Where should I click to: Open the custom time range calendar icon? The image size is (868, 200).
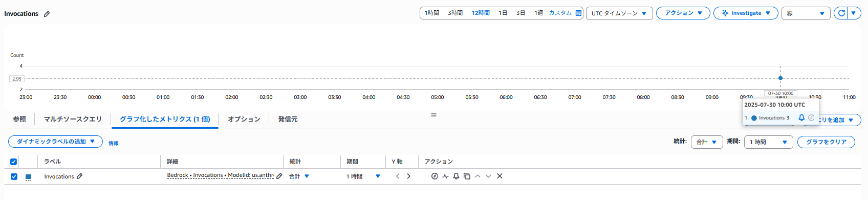point(578,13)
